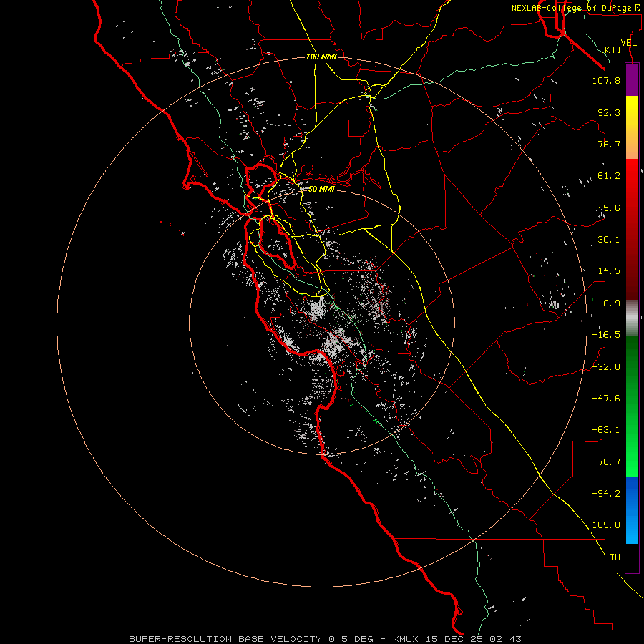Viewport: 644px width, 644px height.
Task: Click the -32.0 velocity scale value
Action: click(606, 367)
